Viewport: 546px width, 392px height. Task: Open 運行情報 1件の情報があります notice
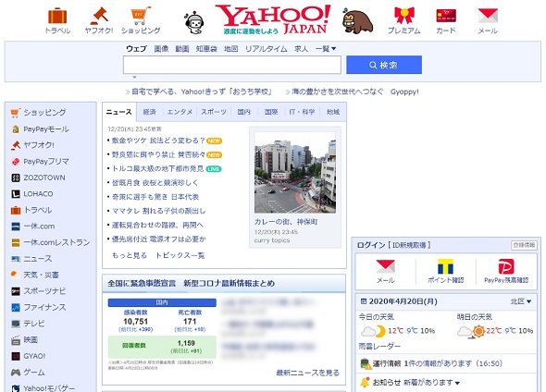(x=438, y=363)
